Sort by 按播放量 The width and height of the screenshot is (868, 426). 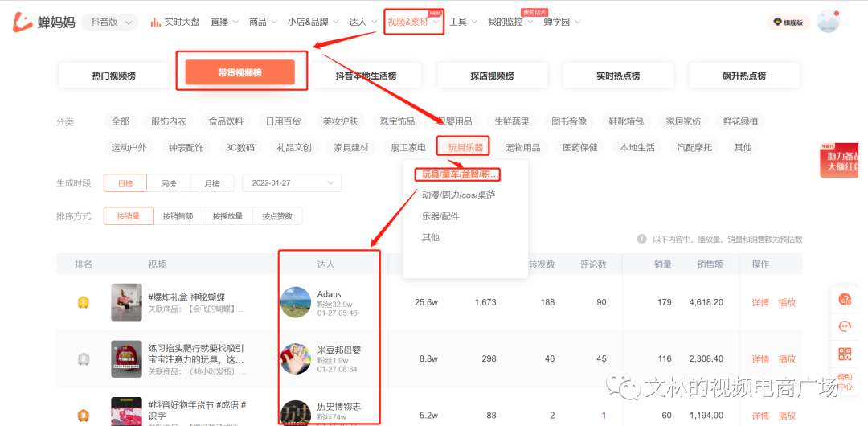(x=227, y=216)
